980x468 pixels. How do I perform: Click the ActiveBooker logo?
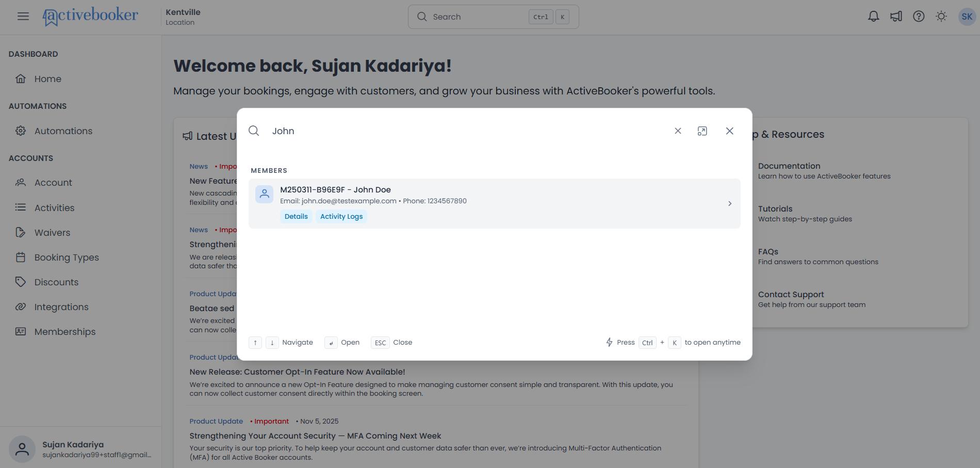tap(90, 16)
